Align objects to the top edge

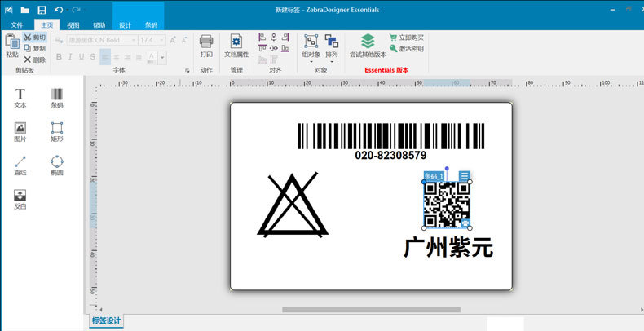(x=262, y=48)
